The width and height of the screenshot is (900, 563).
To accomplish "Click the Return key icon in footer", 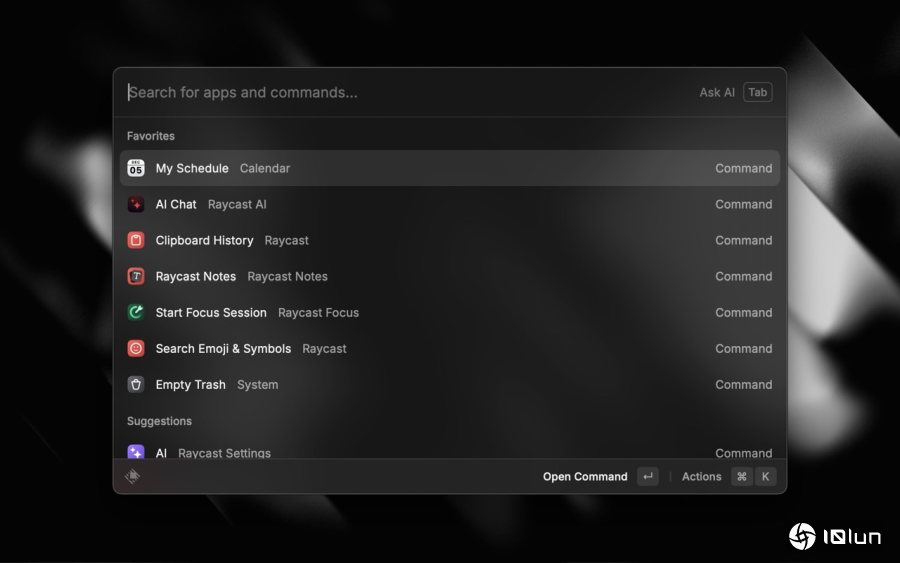I will 648,477.
